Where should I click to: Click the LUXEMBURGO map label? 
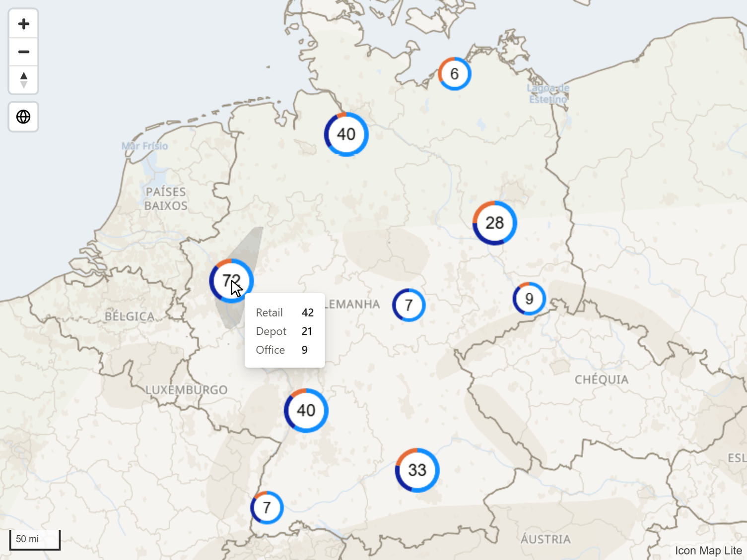pos(187,390)
